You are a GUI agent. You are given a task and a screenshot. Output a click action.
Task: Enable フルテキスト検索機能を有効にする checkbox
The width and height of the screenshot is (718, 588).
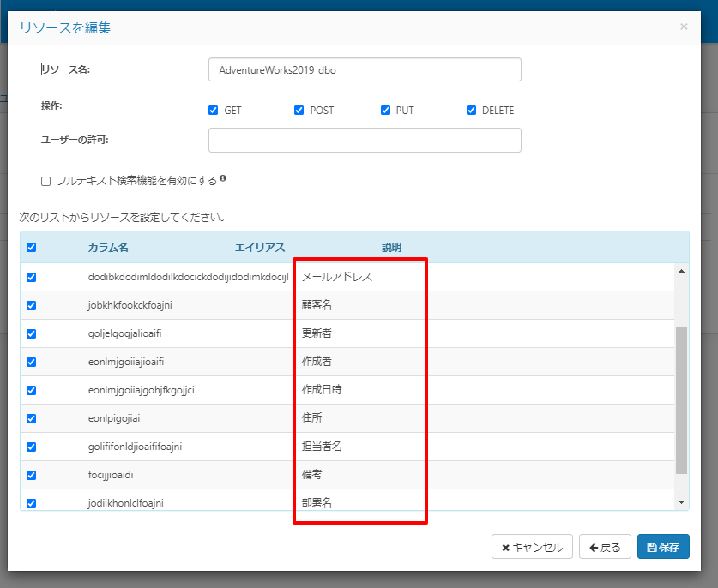click(x=45, y=181)
